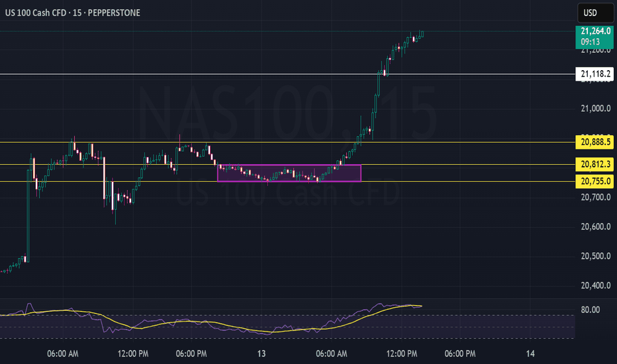Click the US 100 Cash CFD symbol title
Image resolution: width=617 pixels, height=364 pixels.
click(35, 13)
